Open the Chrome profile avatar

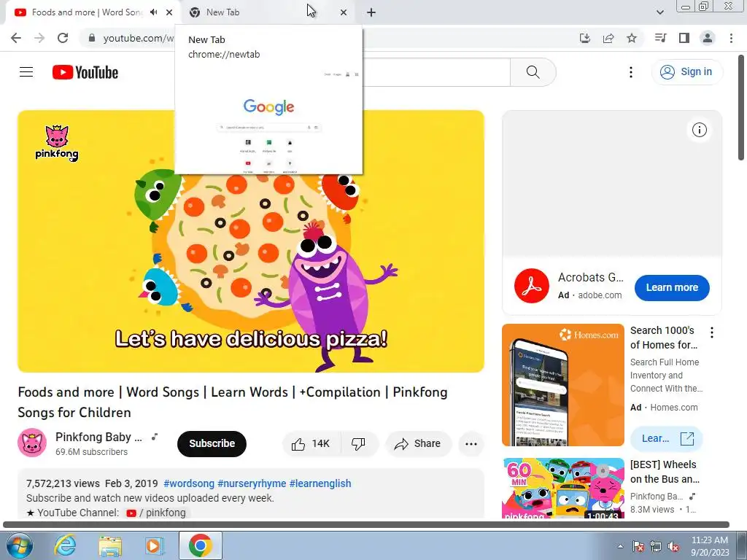point(708,38)
